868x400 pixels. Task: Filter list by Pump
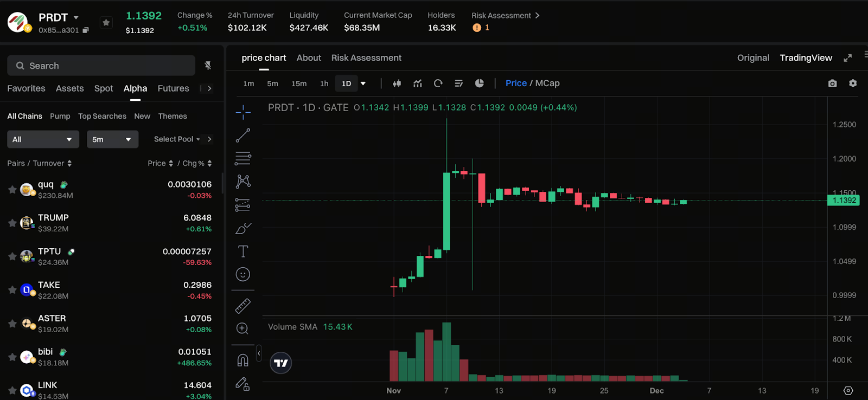pos(60,116)
